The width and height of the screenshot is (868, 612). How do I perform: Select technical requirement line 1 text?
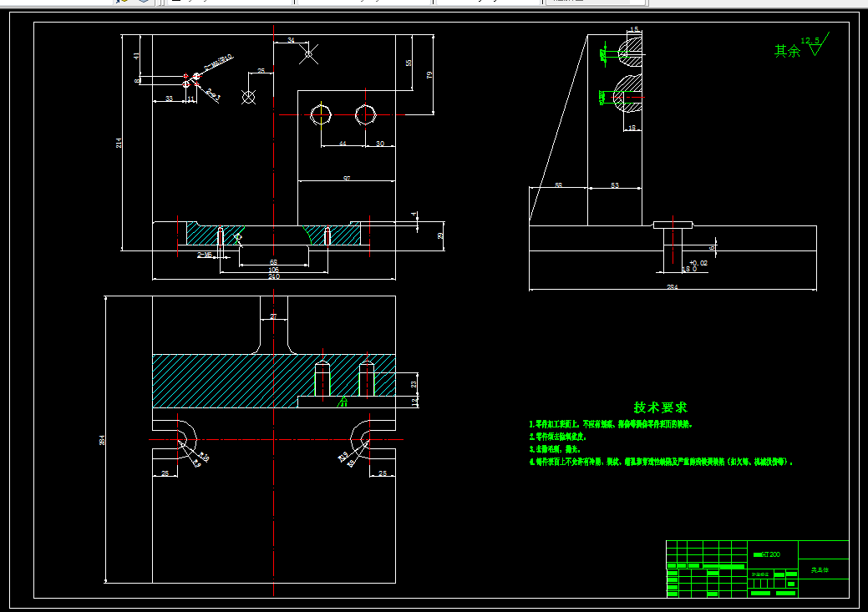612,424
